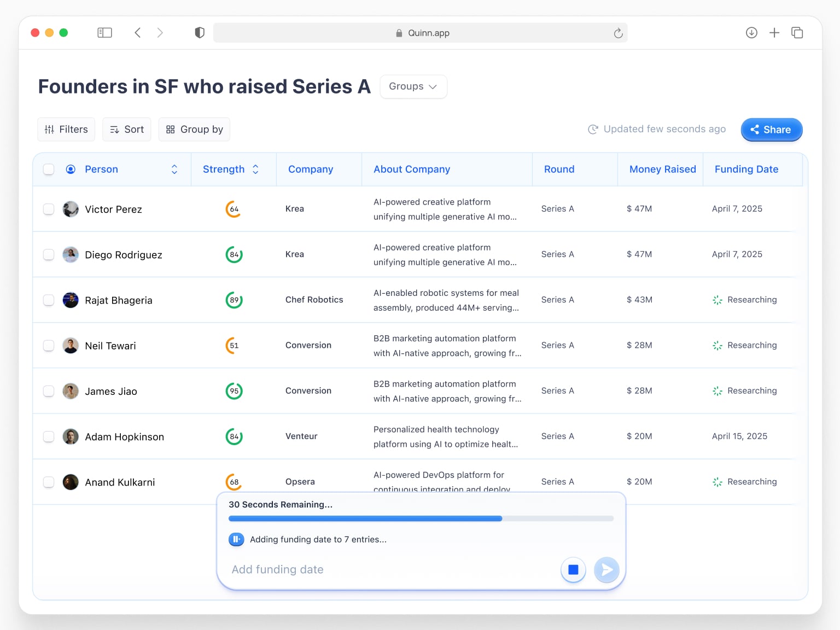Click the Funding Date column header

tap(746, 170)
